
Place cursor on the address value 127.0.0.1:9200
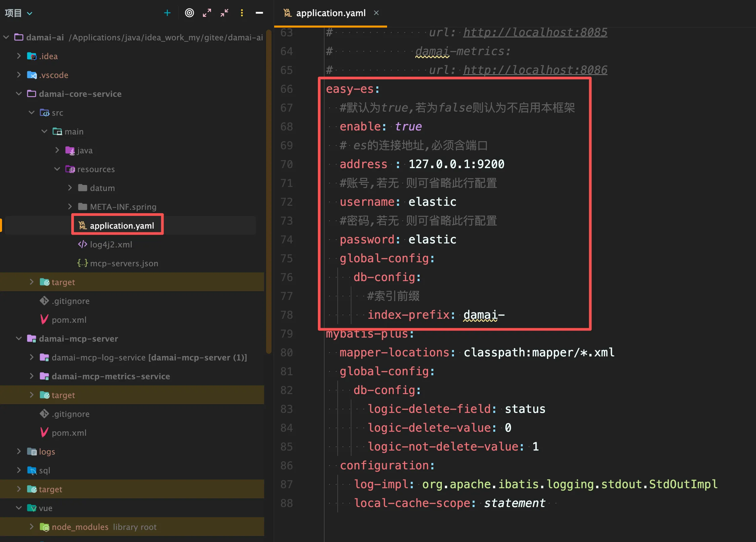[456, 164]
